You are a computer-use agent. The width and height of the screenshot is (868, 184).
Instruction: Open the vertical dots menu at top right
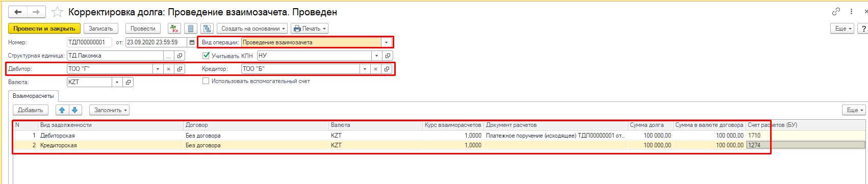[x=851, y=12]
